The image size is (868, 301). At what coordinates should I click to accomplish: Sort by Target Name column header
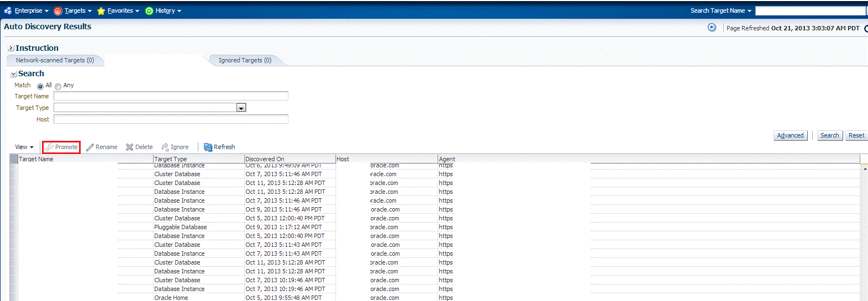click(86, 159)
